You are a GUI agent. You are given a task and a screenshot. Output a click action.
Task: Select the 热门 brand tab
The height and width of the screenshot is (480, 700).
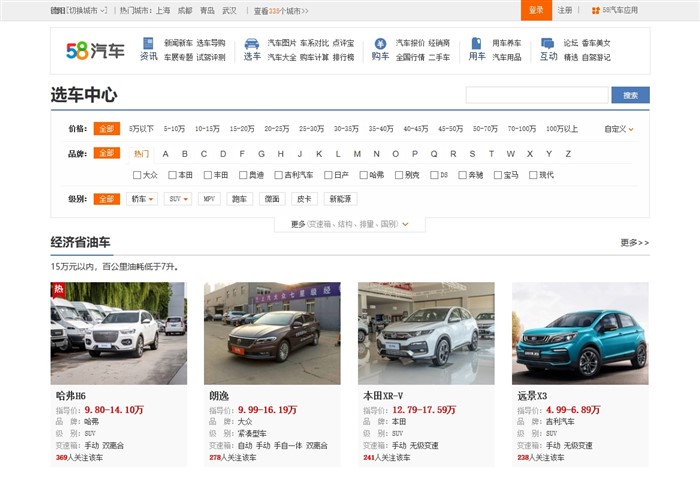141,154
